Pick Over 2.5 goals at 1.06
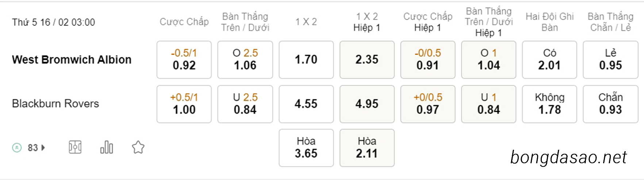 [245, 59]
